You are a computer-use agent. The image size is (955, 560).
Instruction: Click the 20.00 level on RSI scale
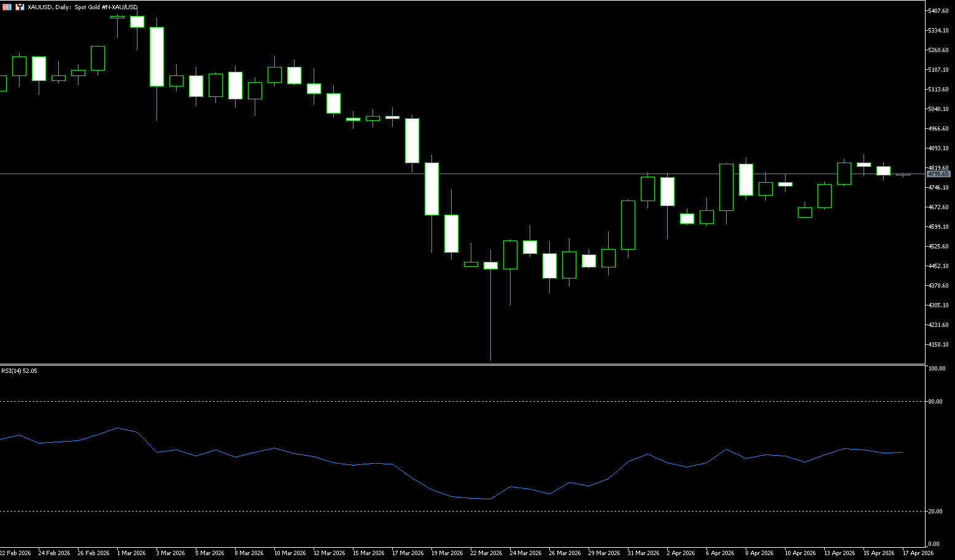[x=937, y=512]
